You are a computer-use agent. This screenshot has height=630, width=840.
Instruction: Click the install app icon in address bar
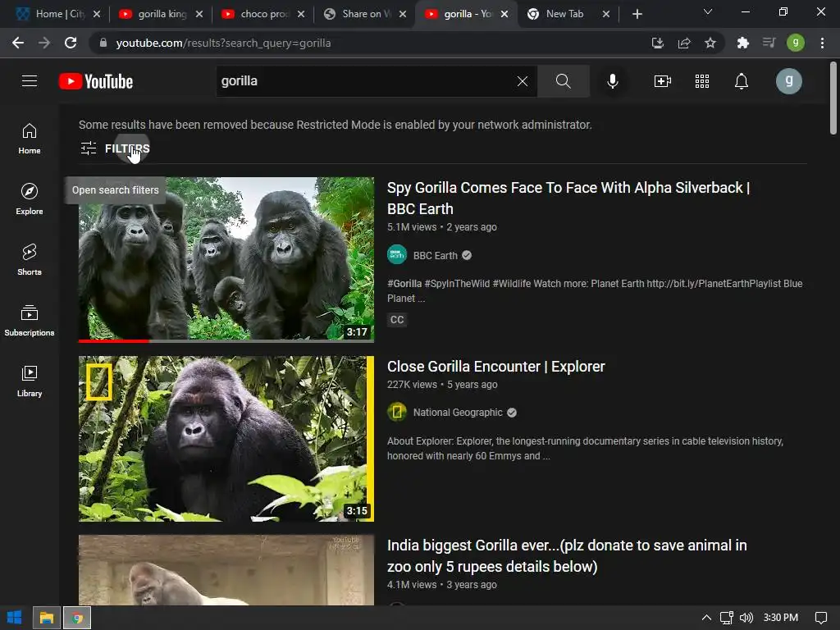coord(657,43)
